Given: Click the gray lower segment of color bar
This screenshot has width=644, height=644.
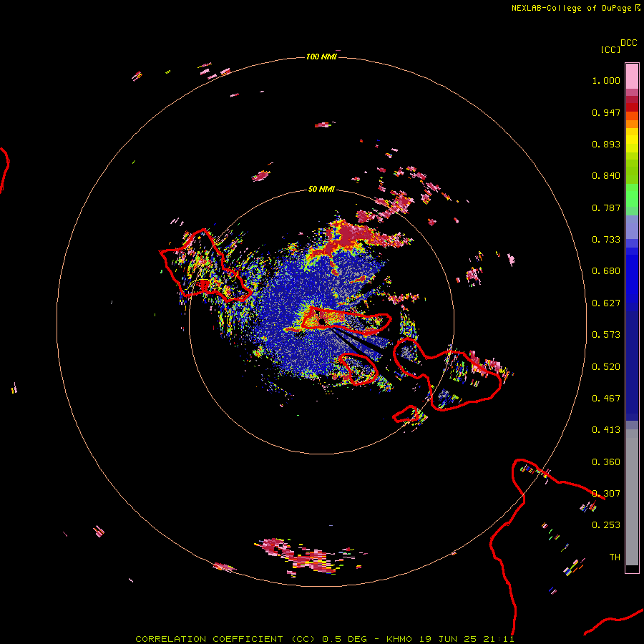Looking at the screenshot, I should (632, 497).
